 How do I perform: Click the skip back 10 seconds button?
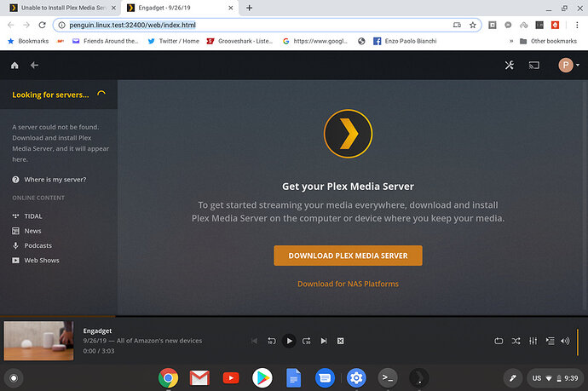pyautogui.click(x=272, y=341)
